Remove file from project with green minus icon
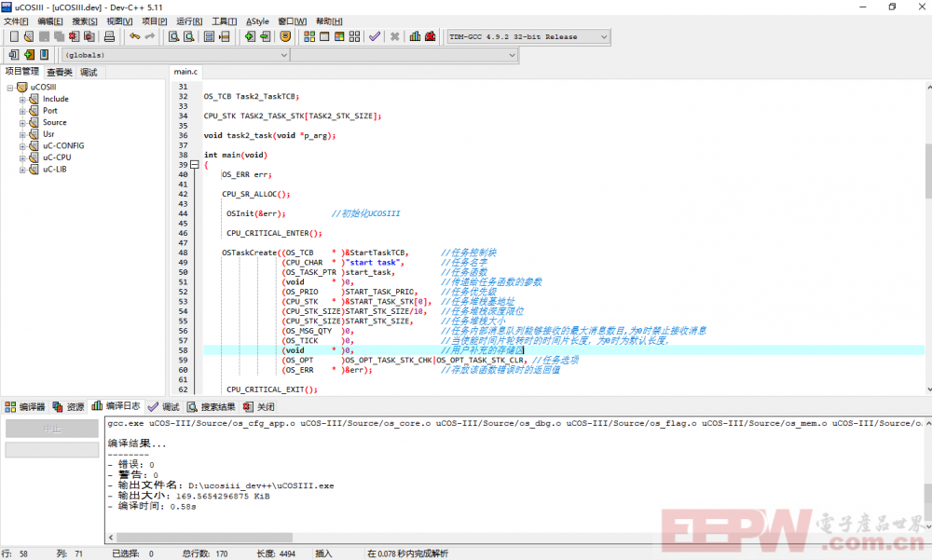This screenshot has width=932, height=560. 265,37
